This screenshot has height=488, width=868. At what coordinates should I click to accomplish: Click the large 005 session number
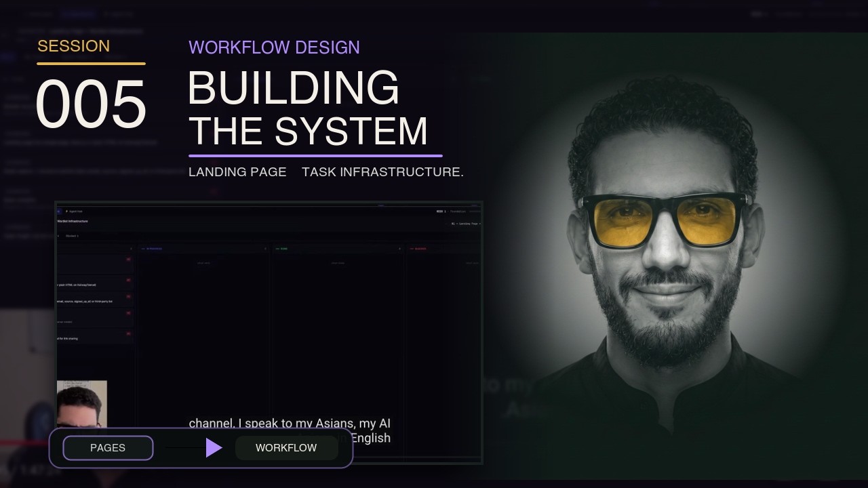[91, 104]
